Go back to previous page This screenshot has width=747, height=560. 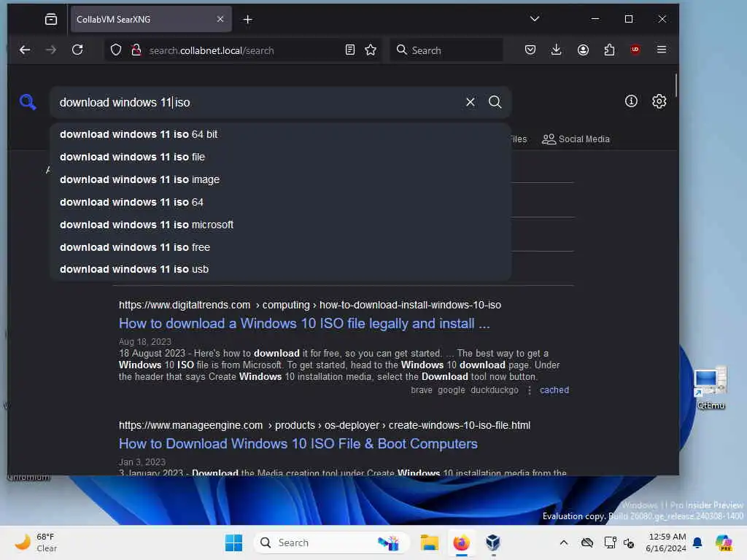coord(25,50)
